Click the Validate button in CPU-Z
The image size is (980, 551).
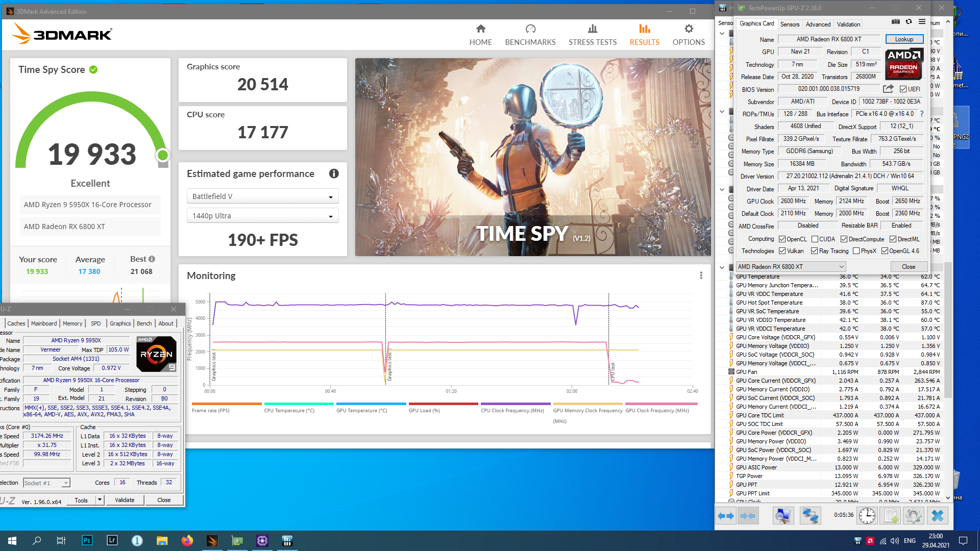(x=125, y=500)
